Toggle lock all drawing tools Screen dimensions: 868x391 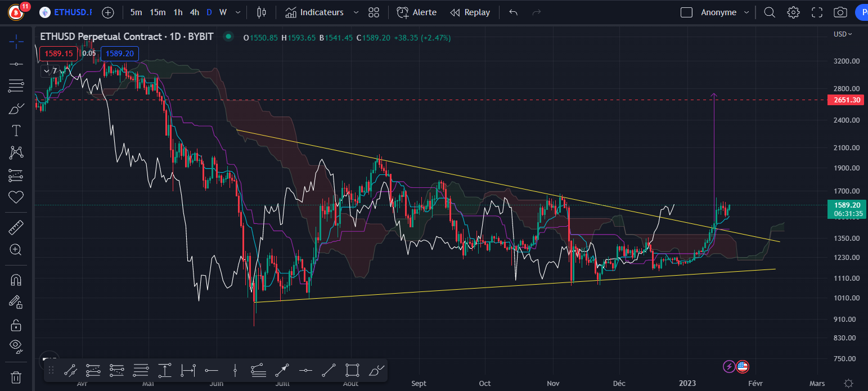(x=16, y=325)
